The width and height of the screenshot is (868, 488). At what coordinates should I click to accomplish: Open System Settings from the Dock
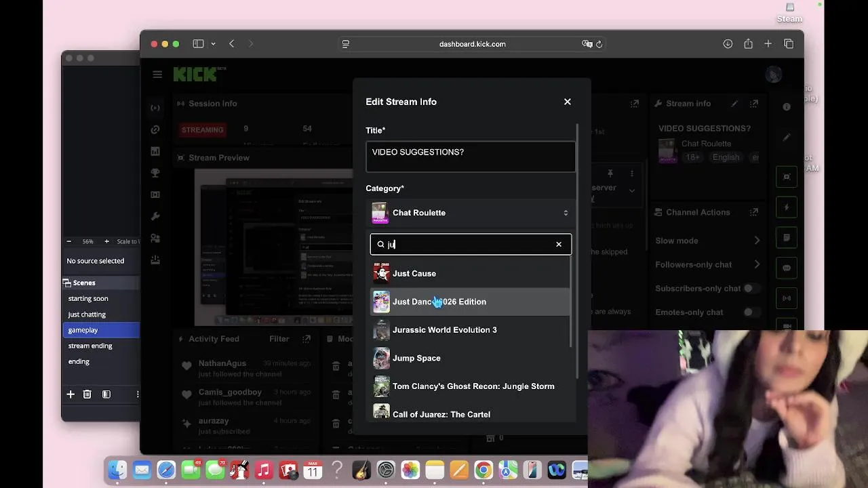[386, 470]
